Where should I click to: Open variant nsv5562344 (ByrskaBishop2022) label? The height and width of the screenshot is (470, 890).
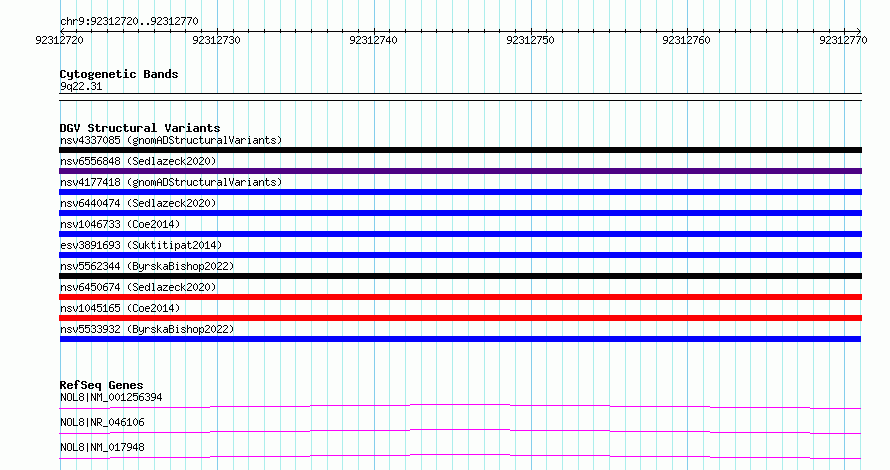pyautogui.click(x=147, y=266)
